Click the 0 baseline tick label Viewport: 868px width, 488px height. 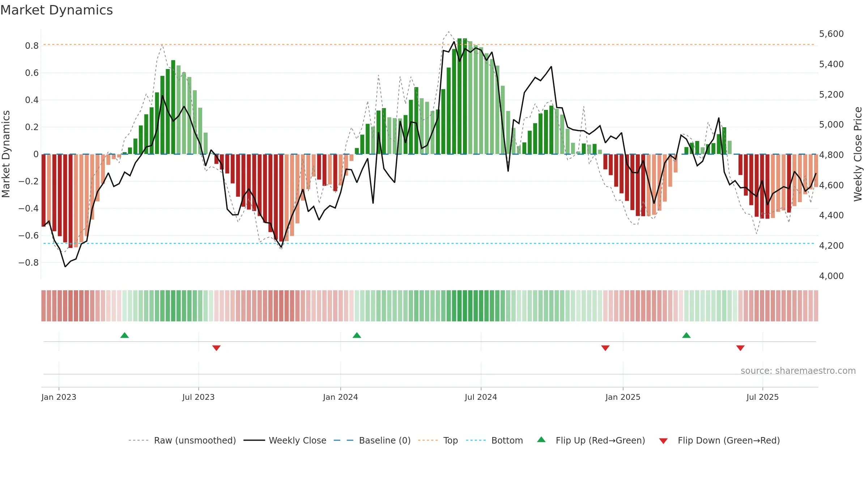36,154
